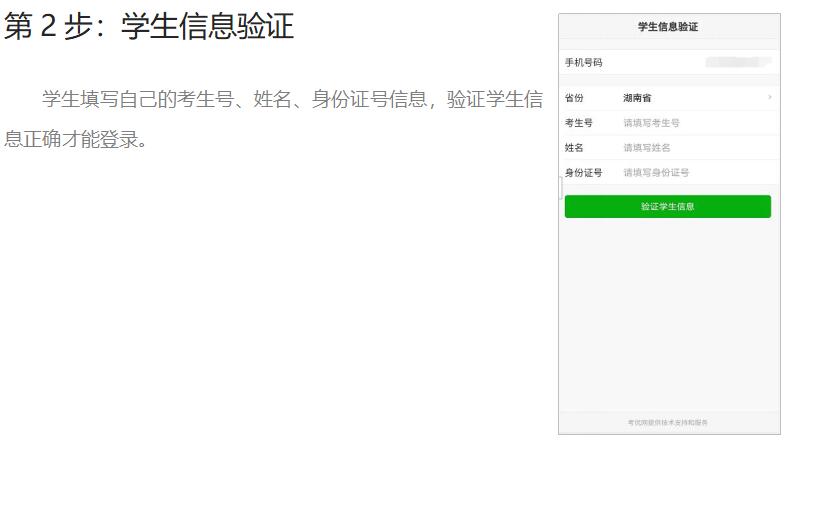Click the 身份证号 label in the form
This screenshot has height=526, width=815.
pyautogui.click(x=583, y=172)
